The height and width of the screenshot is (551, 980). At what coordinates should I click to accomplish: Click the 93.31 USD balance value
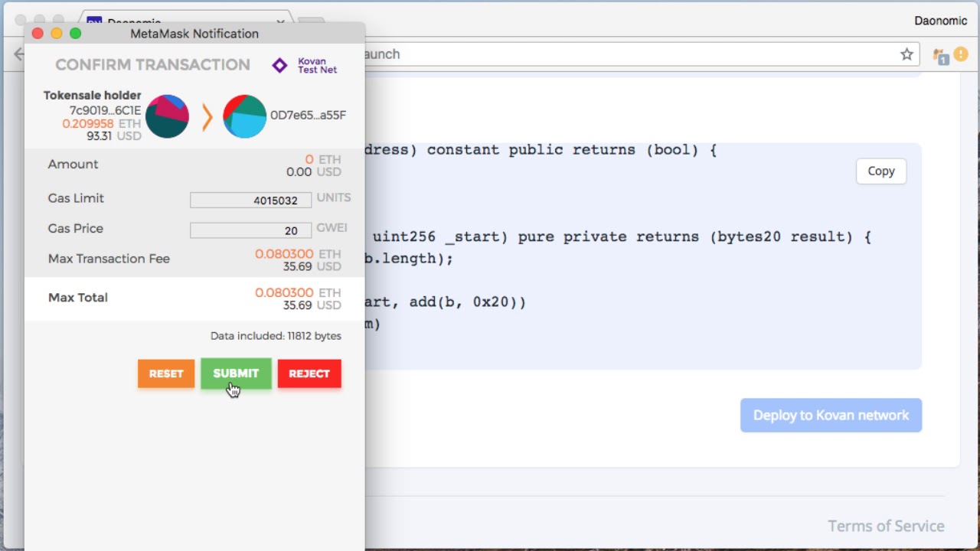pyautogui.click(x=114, y=136)
